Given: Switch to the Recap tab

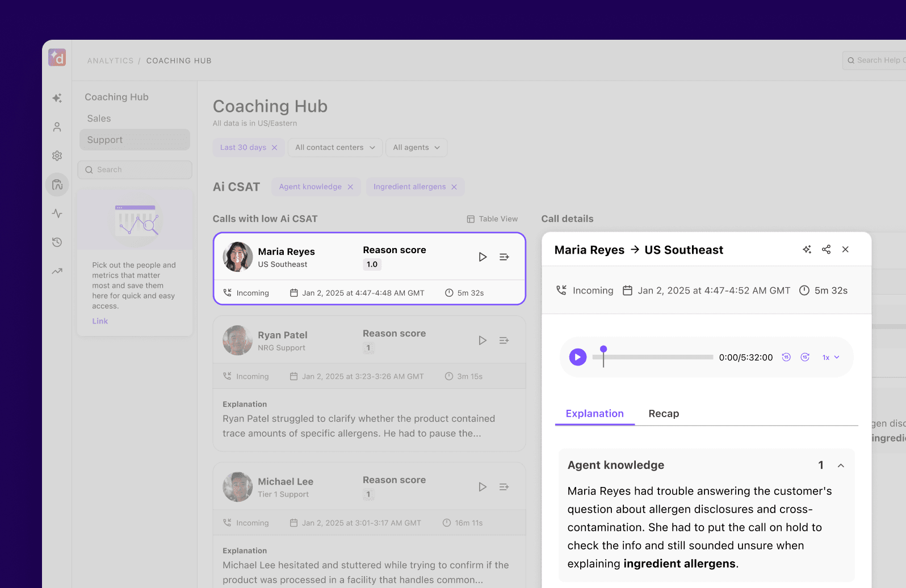Looking at the screenshot, I should click(x=664, y=414).
